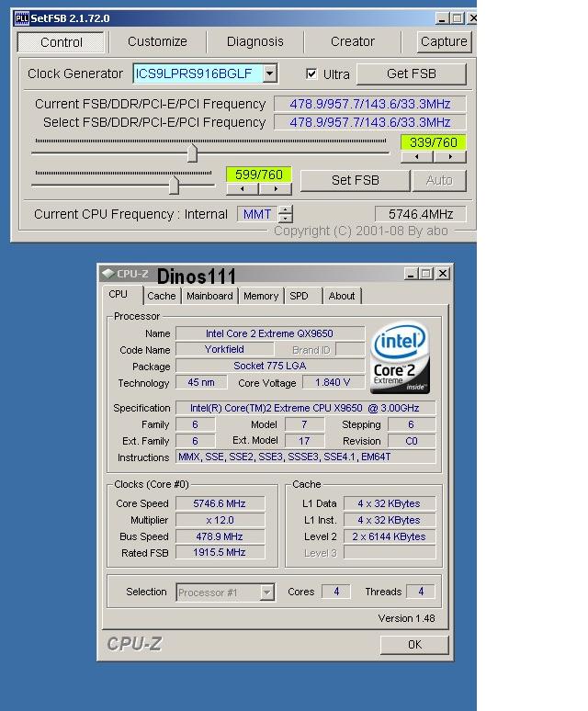Click the 1.840 V core voltage value
The height and width of the screenshot is (711, 588).
tap(334, 382)
